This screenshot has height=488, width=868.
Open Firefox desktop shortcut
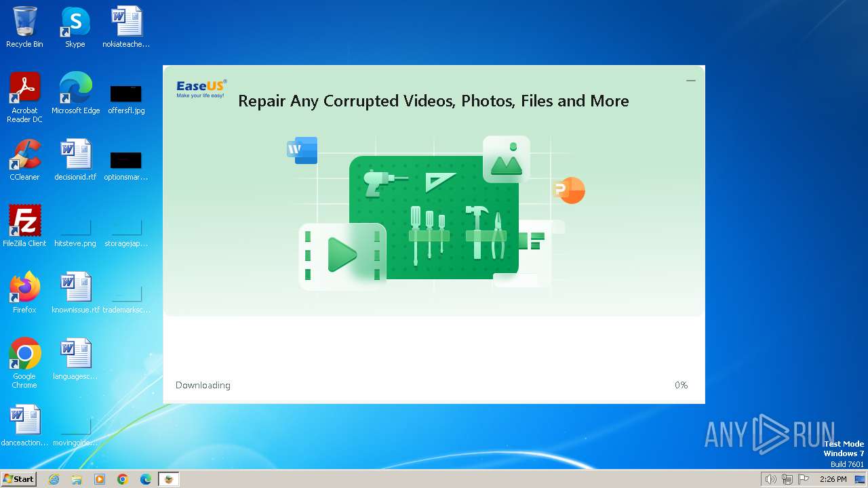pyautogui.click(x=24, y=293)
